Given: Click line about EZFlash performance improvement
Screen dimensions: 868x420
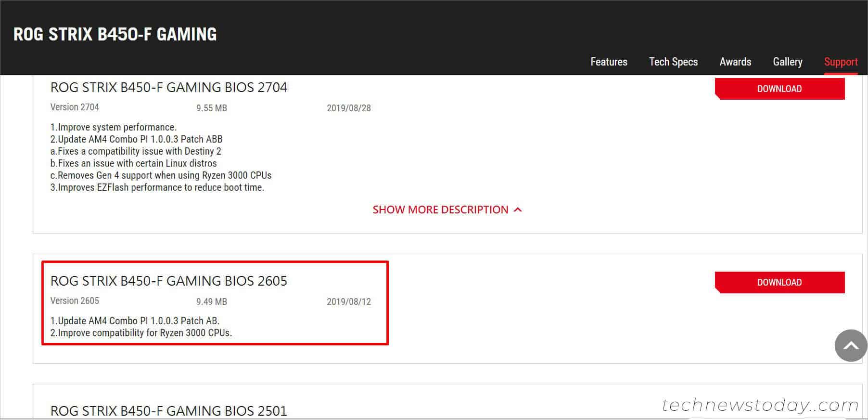Looking at the screenshot, I should point(157,187).
